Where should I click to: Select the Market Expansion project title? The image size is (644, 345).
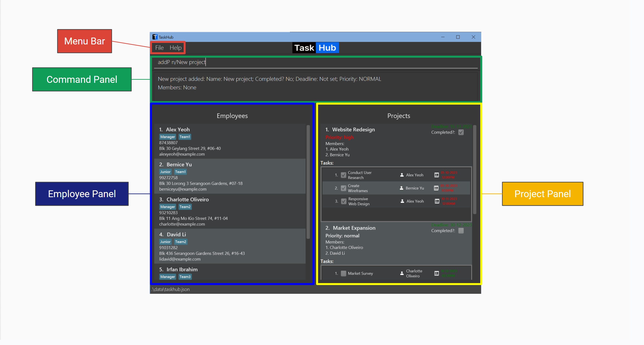[x=354, y=228]
